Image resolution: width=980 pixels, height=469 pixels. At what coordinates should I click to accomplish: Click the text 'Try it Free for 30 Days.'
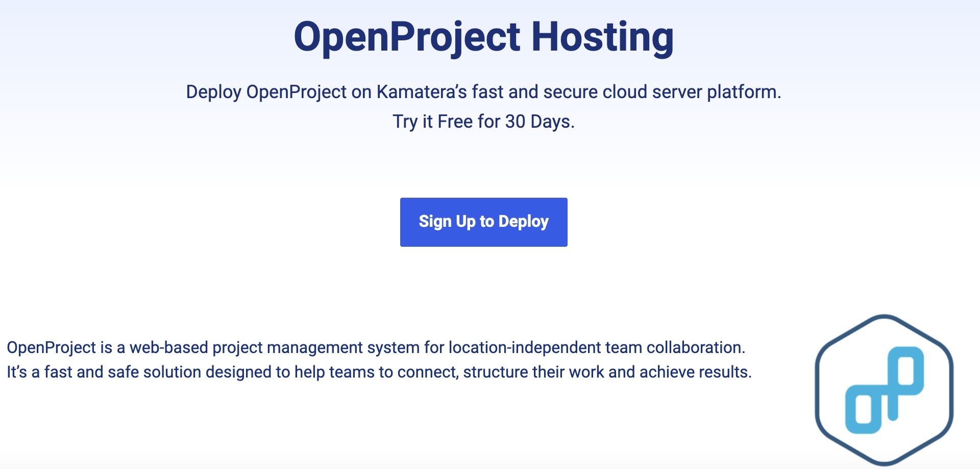click(483, 122)
